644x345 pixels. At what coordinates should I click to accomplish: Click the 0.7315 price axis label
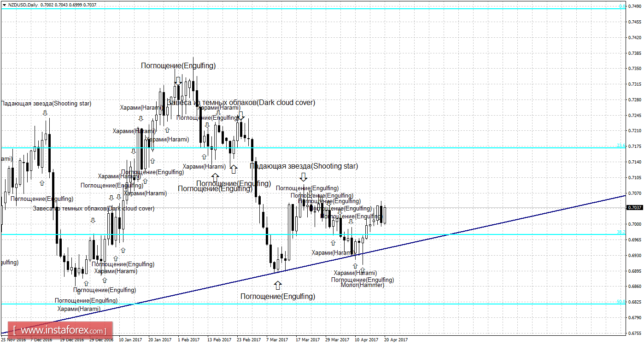click(635, 84)
